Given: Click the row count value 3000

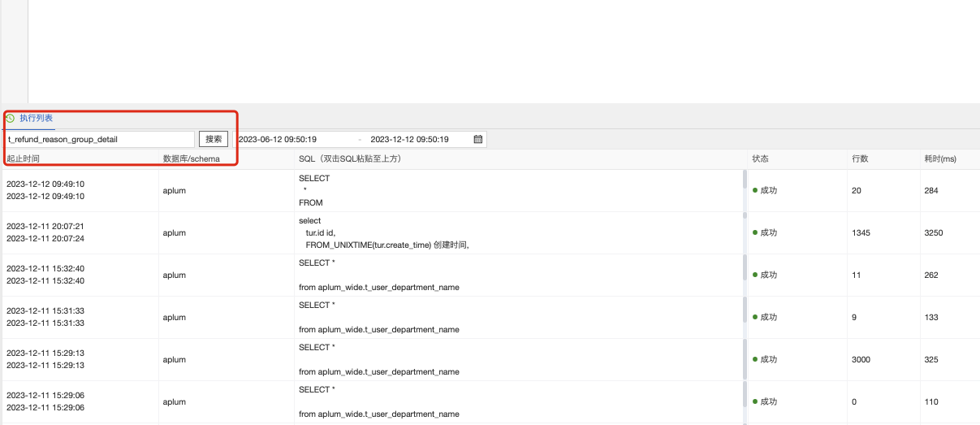Looking at the screenshot, I should click(x=861, y=359).
